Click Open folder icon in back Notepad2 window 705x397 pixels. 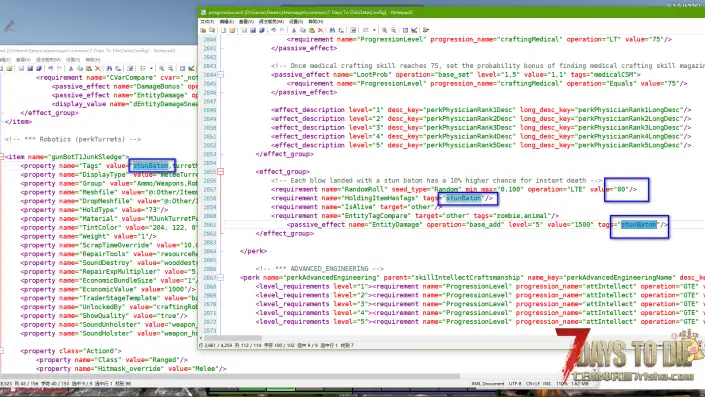coord(9,68)
